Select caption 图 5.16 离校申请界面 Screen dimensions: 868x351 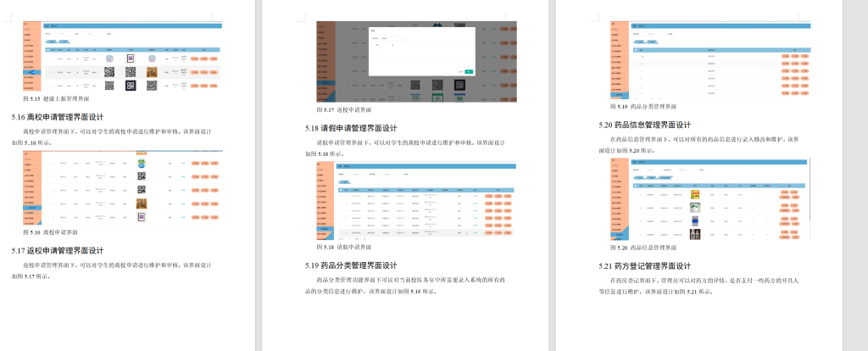click(50, 232)
